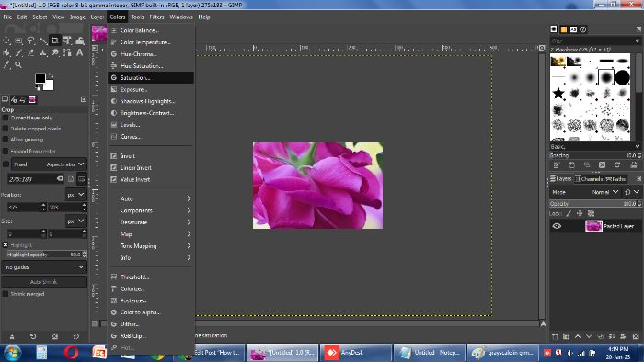Select the Rectangle Select tool
The image size is (644, 362).
18,40
